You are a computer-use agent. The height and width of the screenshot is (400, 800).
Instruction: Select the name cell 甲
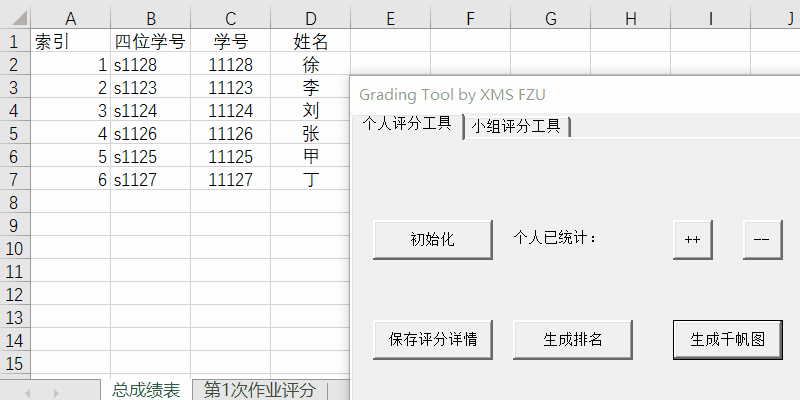pos(311,156)
